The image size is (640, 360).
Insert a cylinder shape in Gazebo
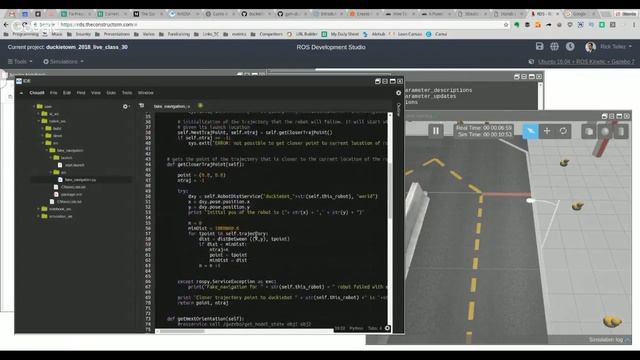[621, 131]
